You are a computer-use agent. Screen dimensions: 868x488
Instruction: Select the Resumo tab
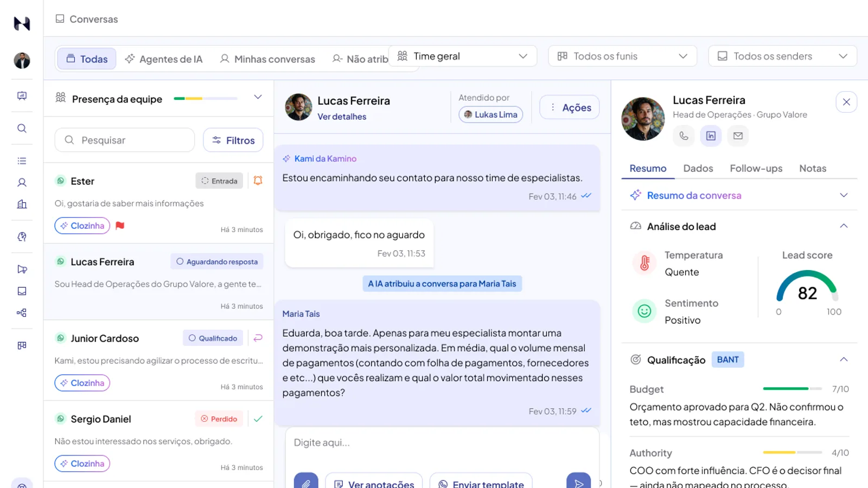[x=648, y=169]
